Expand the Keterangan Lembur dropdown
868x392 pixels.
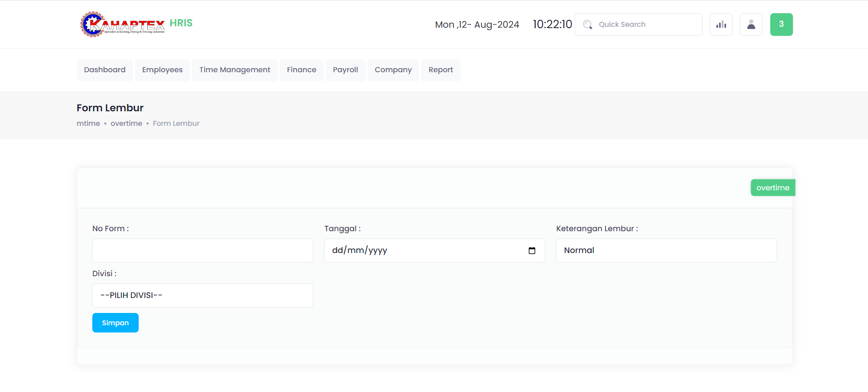(666, 251)
